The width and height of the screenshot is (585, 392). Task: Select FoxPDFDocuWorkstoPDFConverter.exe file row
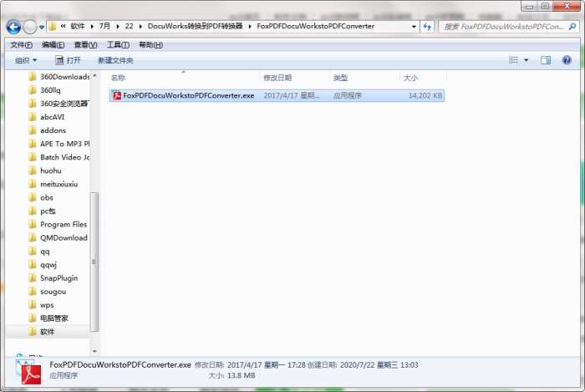click(x=277, y=95)
